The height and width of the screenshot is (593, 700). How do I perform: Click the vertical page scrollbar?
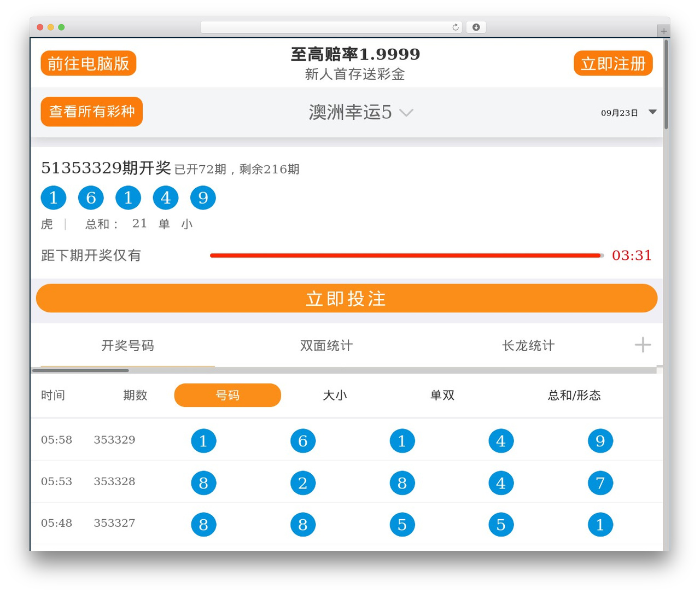[x=666, y=84]
